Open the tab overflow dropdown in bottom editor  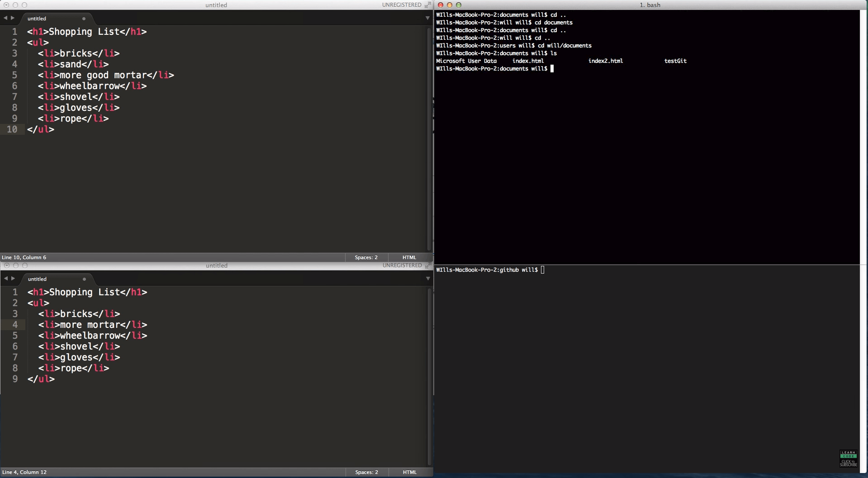427,278
